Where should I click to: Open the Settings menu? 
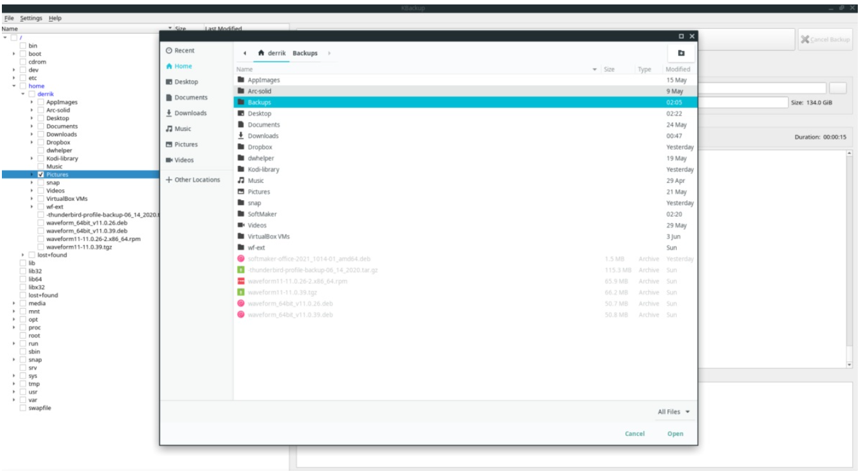(x=31, y=18)
